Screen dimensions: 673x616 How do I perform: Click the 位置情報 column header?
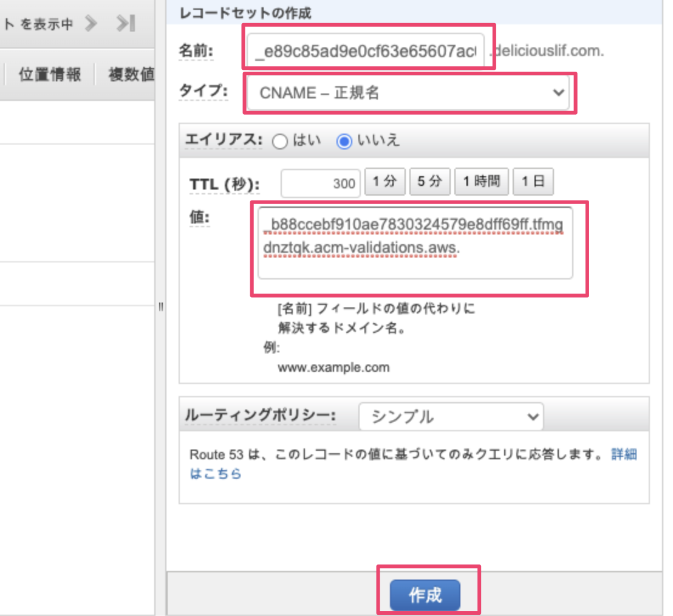[50, 75]
